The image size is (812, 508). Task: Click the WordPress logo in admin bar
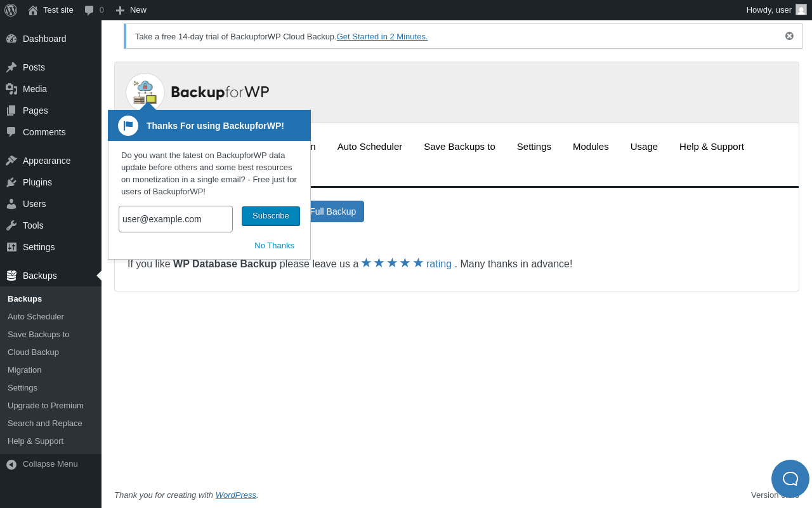point(11,10)
